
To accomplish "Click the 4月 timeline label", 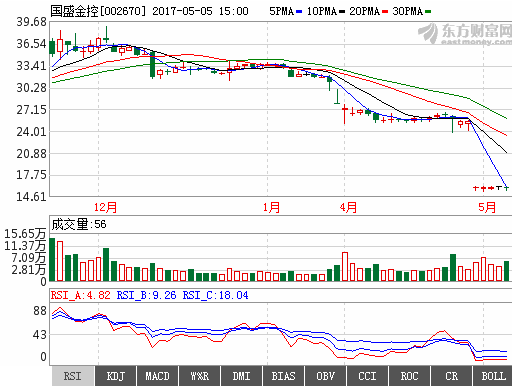I will point(348,207).
